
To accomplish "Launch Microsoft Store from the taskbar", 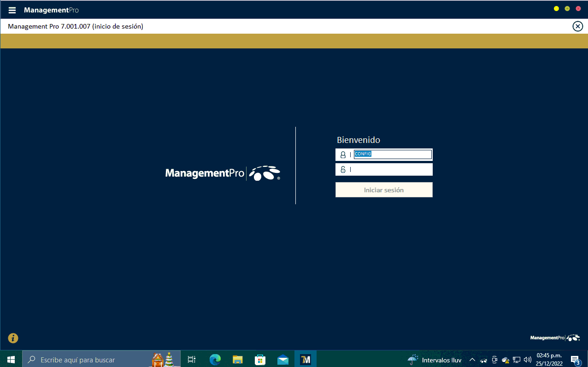I will pos(260,359).
